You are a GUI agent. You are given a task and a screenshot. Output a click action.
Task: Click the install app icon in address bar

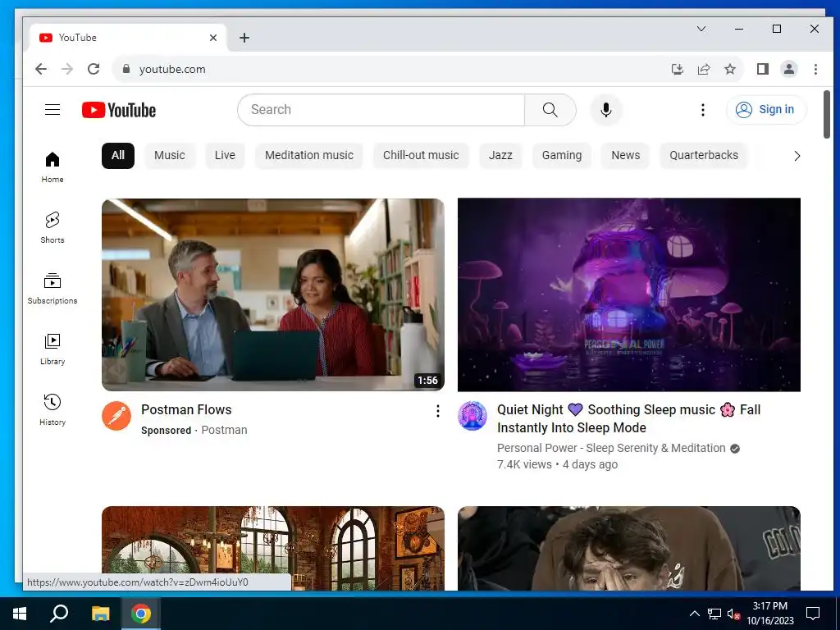(677, 69)
